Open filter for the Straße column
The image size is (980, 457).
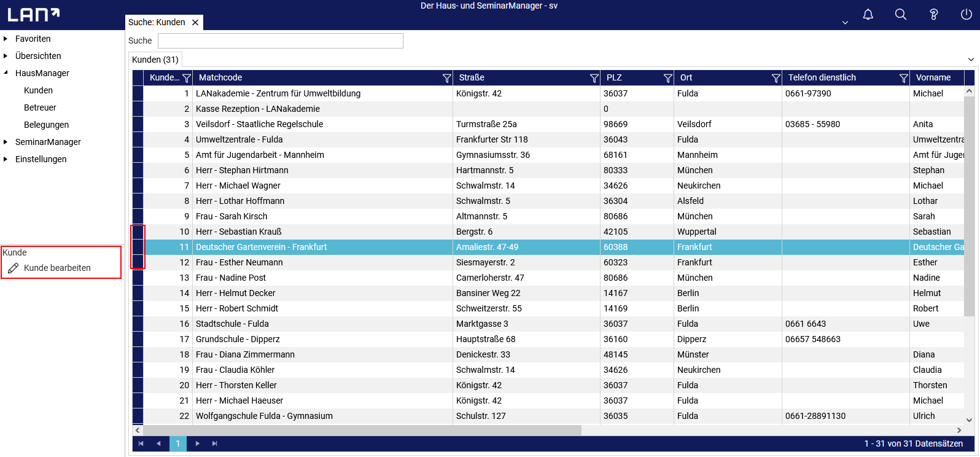pos(594,78)
